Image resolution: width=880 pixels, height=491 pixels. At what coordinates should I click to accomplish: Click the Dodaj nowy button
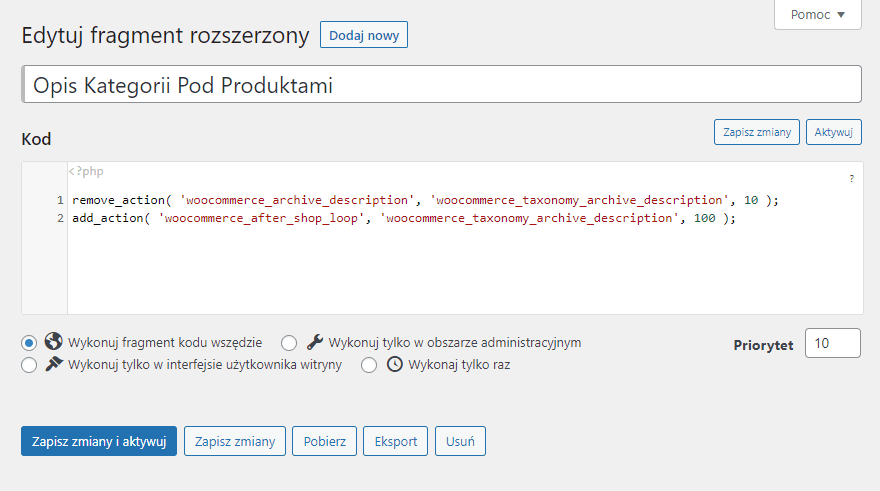coord(364,35)
